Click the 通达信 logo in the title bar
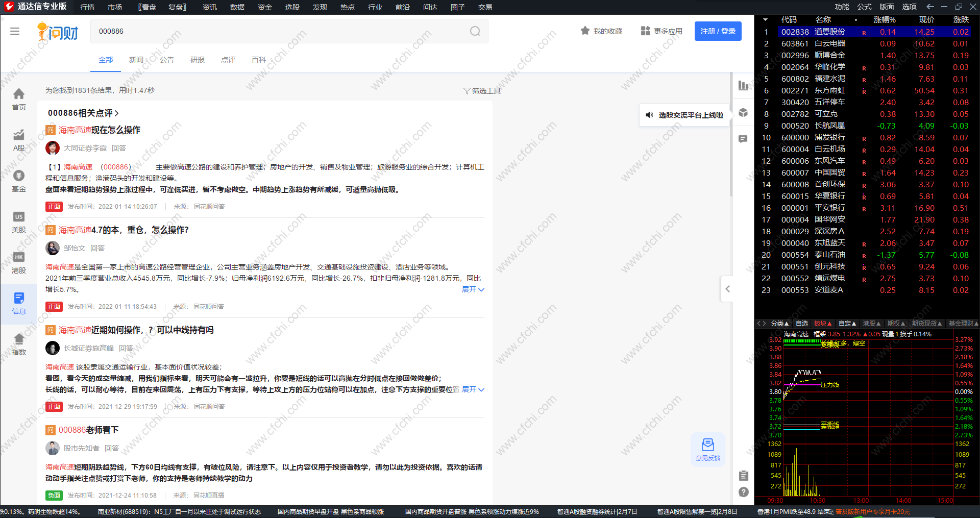980x518 pixels. pyautogui.click(x=9, y=7)
